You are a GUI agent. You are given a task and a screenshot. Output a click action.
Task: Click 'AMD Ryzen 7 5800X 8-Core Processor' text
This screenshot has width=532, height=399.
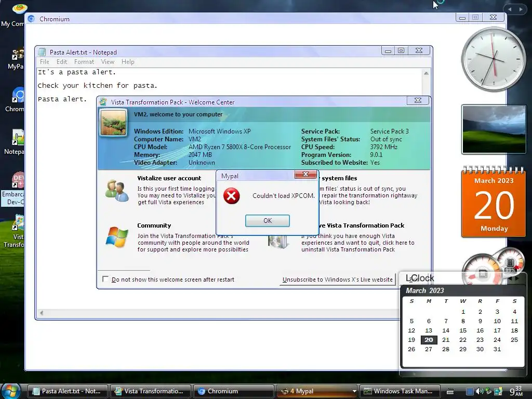(x=240, y=147)
